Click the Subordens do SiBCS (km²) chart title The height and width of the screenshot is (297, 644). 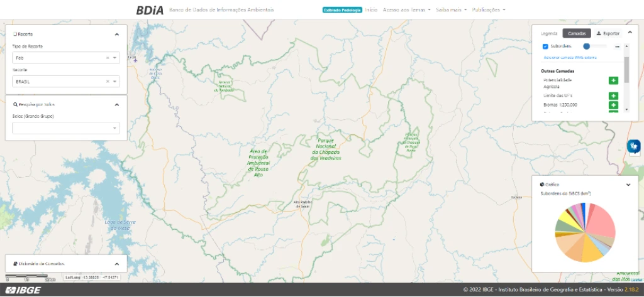tap(565, 193)
